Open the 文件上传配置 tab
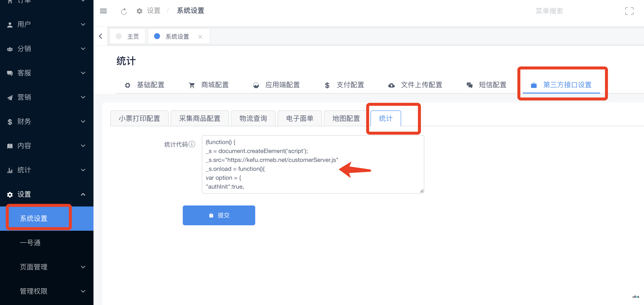This screenshot has height=305, width=644. tap(415, 85)
